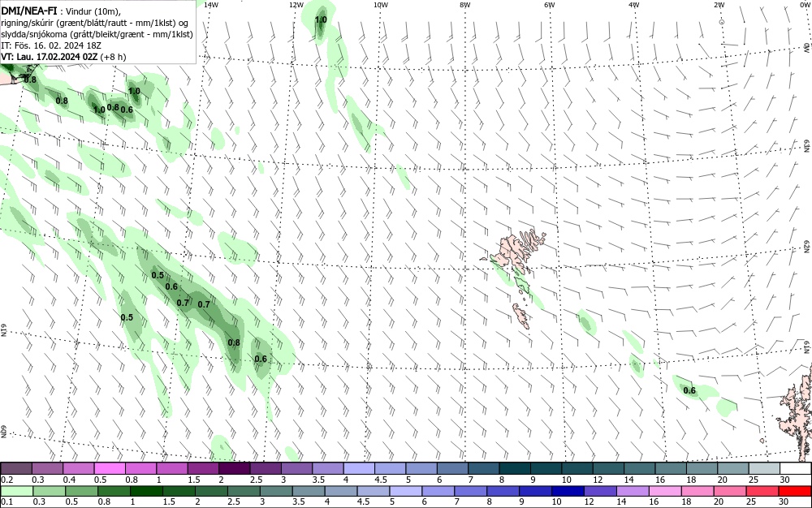The height and width of the screenshot is (508, 812).
Task: Click the 1.0 rain value beside the 12W label
Action: [x=321, y=19]
